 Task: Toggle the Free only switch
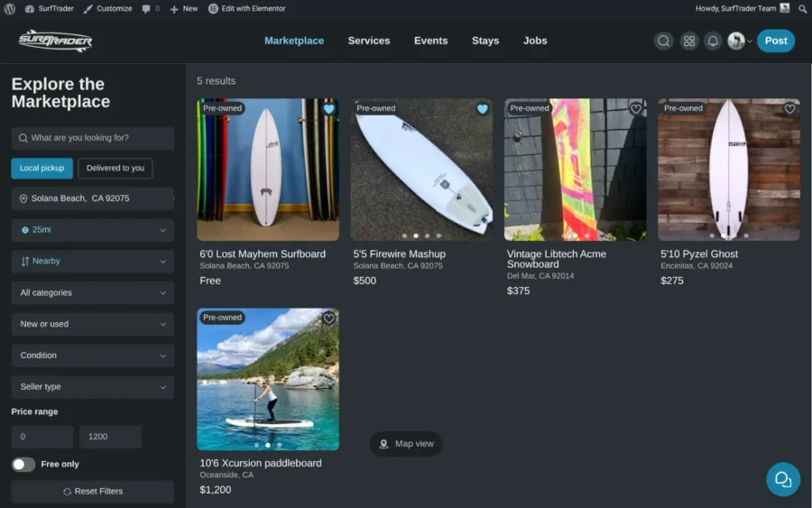tap(23, 465)
